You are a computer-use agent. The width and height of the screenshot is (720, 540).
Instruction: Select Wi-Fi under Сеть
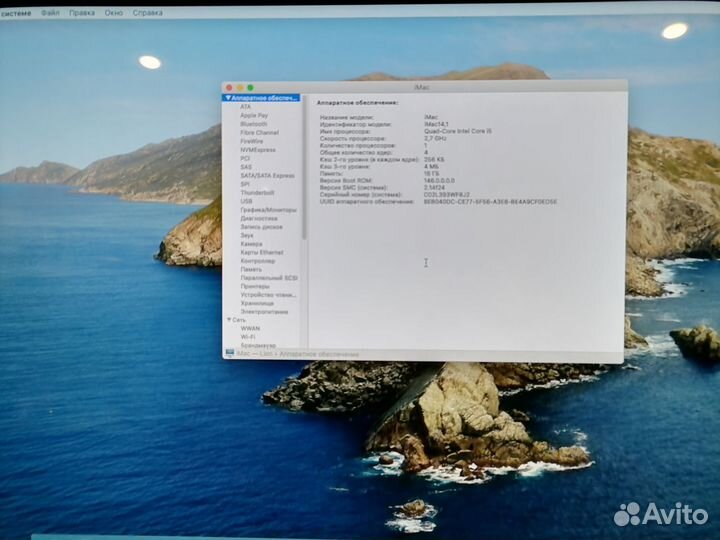tap(248, 337)
